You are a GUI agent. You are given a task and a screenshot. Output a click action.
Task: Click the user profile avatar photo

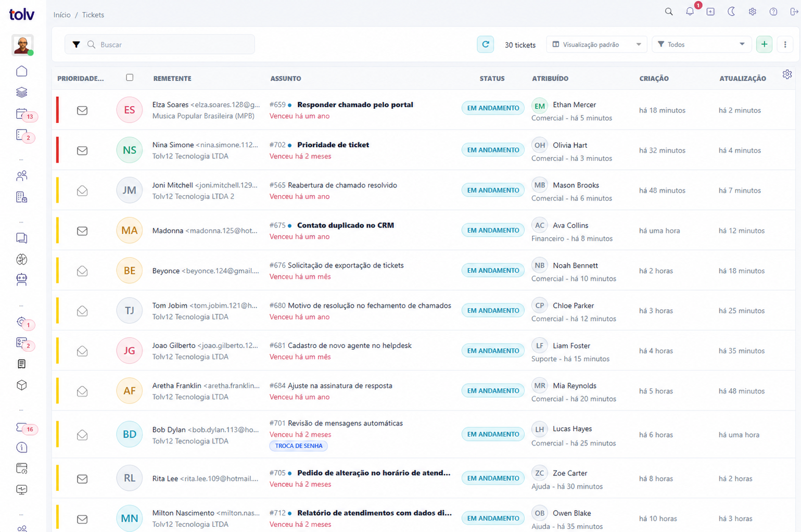22,45
